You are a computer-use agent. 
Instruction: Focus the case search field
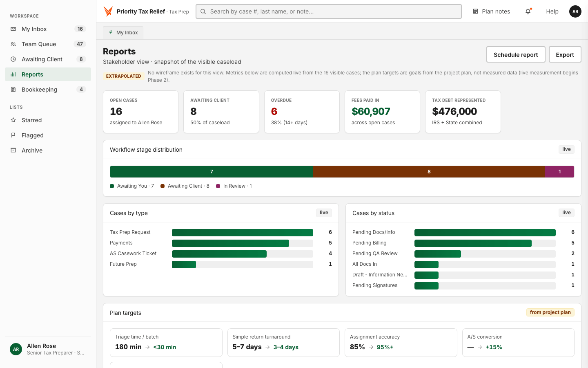click(x=329, y=11)
